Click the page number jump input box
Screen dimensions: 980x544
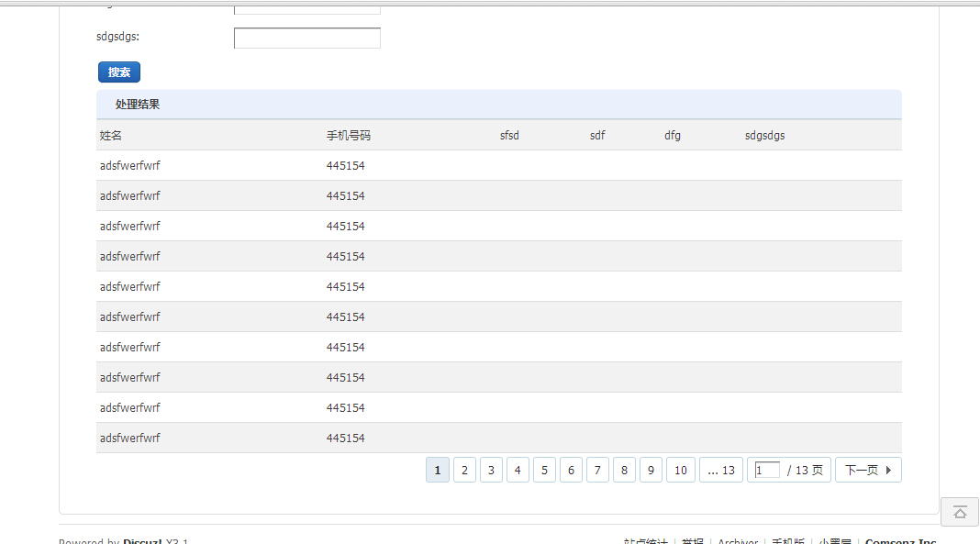pos(767,469)
